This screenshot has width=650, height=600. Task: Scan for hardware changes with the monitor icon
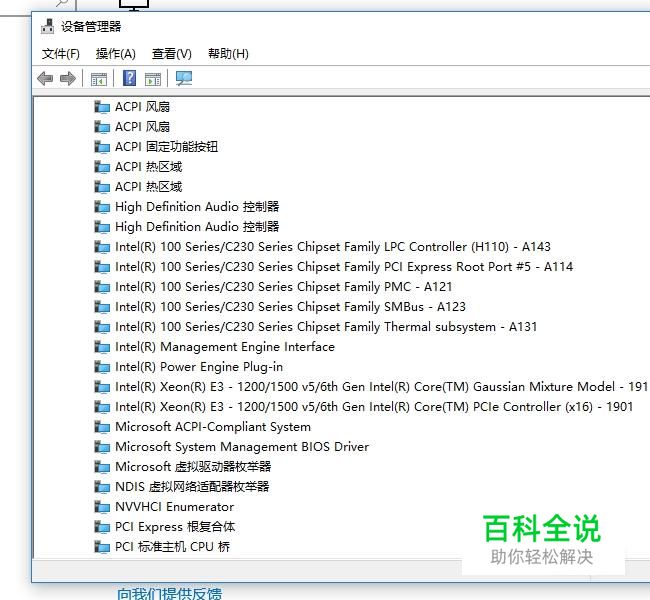(x=184, y=78)
